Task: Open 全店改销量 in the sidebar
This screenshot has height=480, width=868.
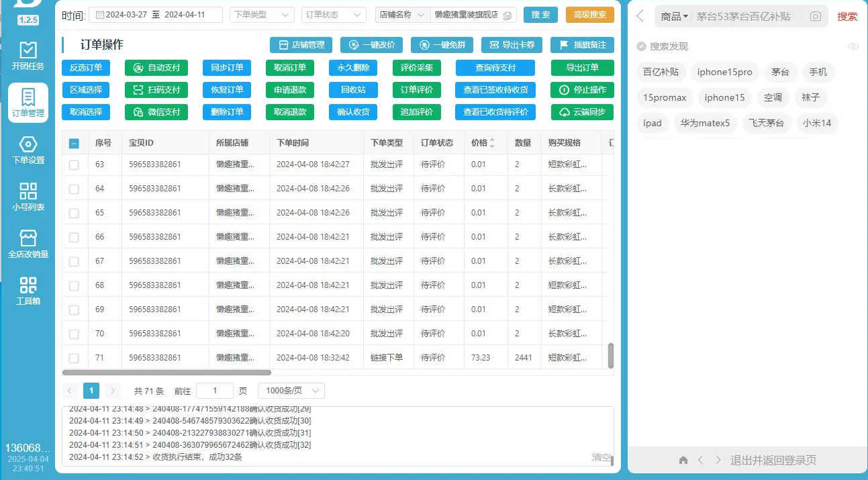Action: [28, 244]
